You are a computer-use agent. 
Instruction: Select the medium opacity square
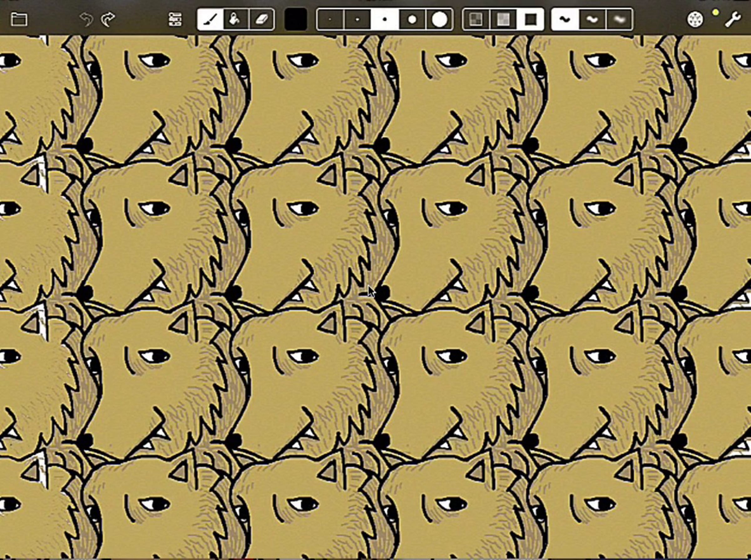[x=503, y=19]
